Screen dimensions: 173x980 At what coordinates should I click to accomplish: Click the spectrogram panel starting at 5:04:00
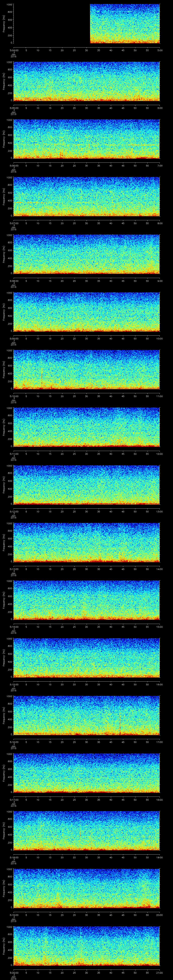coord(87,24)
